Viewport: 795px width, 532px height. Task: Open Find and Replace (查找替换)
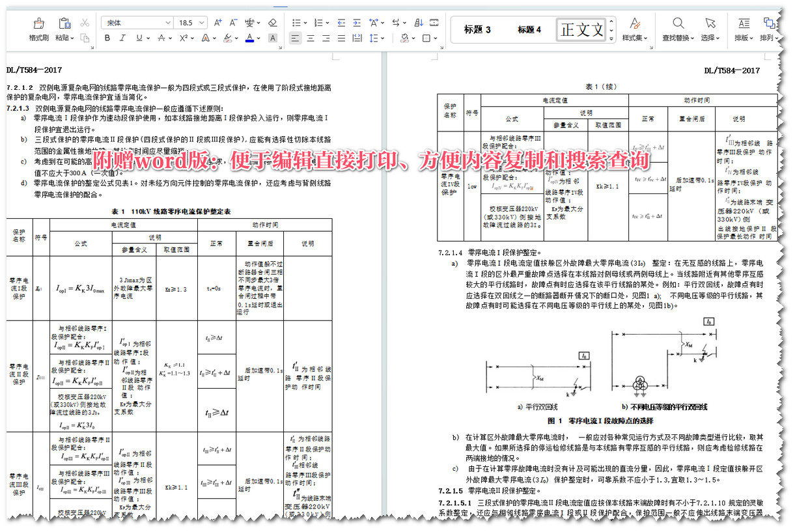coord(677,29)
